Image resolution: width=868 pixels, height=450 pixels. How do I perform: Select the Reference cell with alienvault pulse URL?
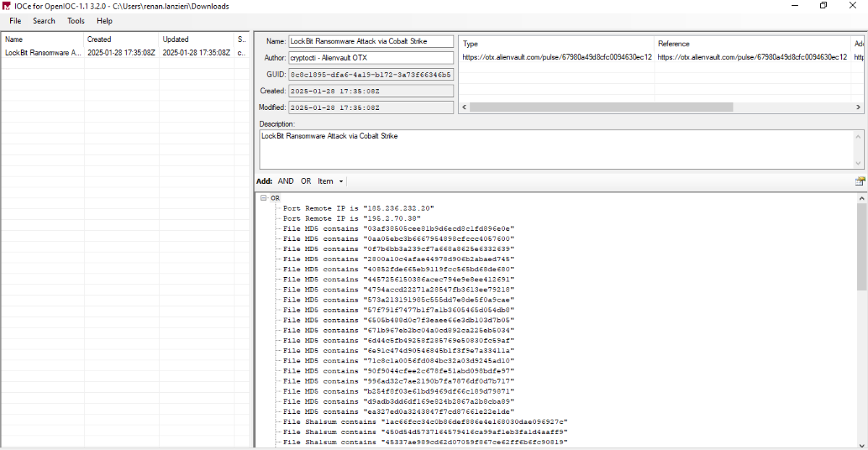pyautogui.click(x=752, y=56)
